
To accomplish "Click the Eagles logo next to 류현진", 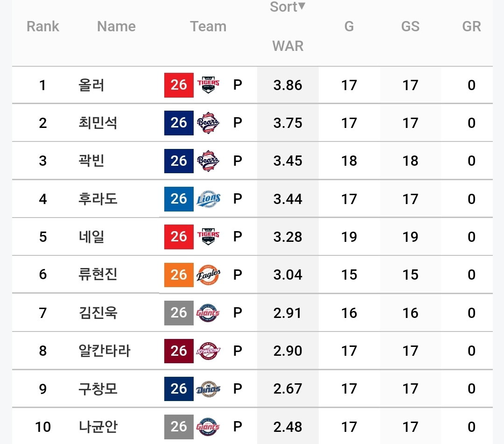I will point(208,275).
